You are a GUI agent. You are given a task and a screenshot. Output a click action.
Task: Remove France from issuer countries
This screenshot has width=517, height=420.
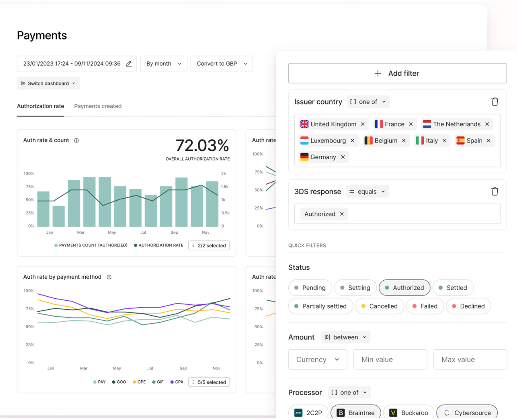click(411, 124)
